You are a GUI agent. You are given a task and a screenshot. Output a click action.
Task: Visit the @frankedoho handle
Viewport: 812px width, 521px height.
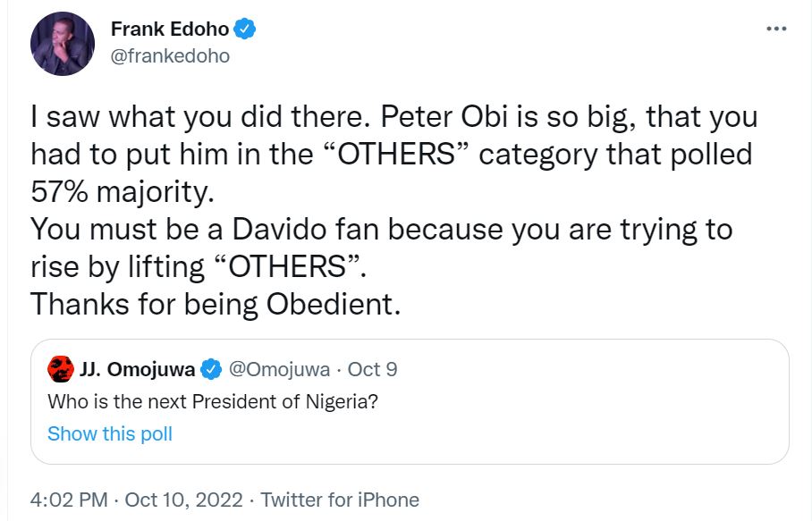(170, 56)
